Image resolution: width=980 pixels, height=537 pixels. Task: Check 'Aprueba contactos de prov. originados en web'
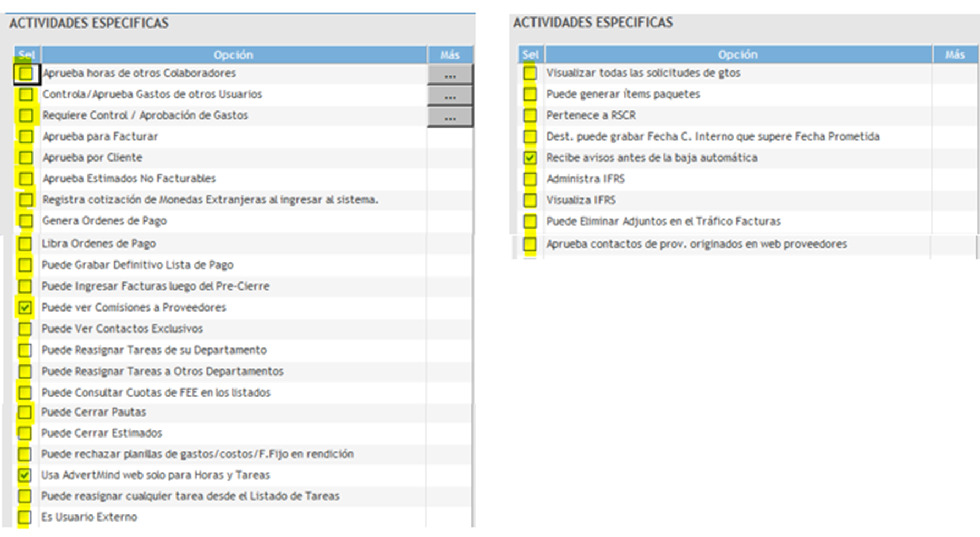pyautogui.click(x=530, y=244)
